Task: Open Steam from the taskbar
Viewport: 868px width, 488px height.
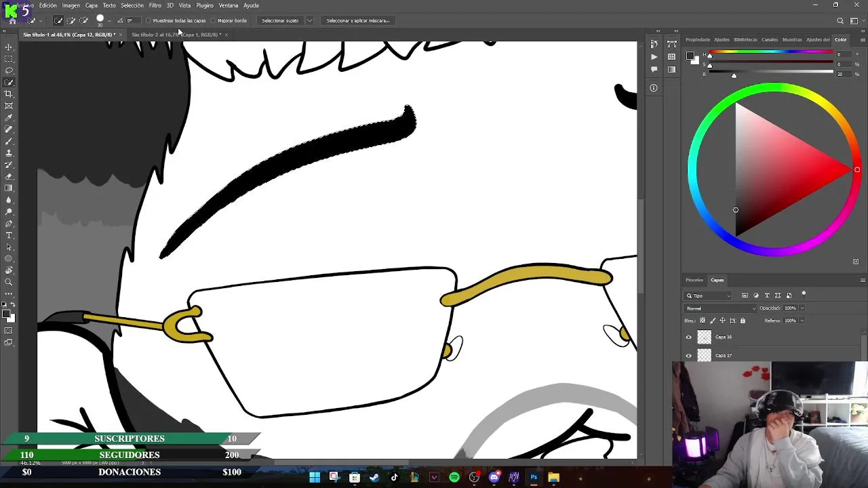Action: [x=374, y=477]
